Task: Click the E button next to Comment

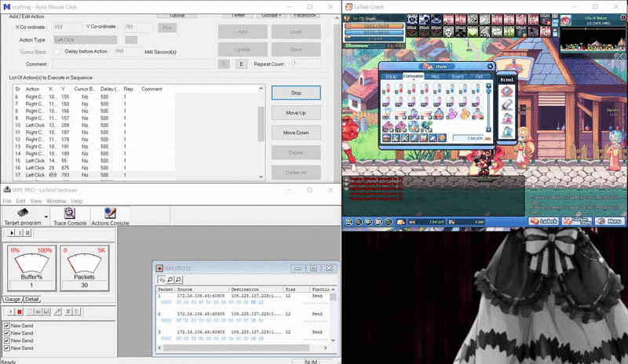Action: [x=241, y=64]
